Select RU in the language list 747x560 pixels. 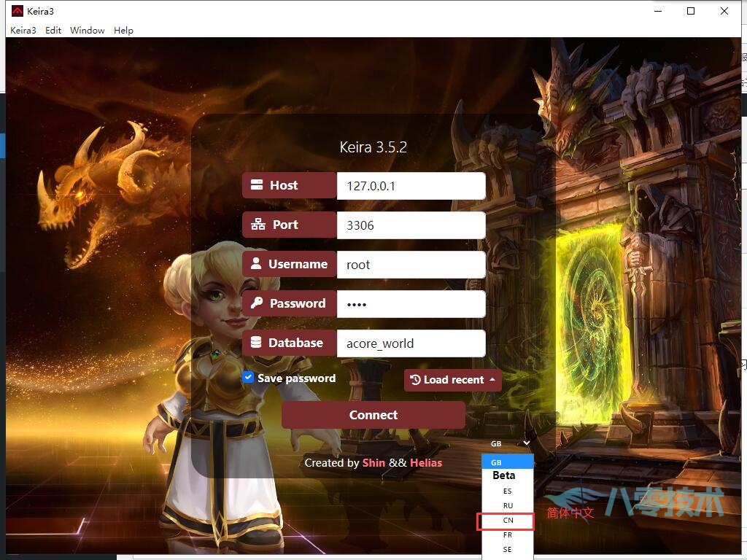[508, 506]
